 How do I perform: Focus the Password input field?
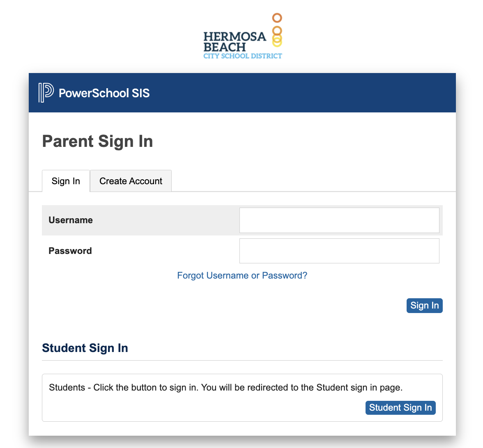click(x=339, y=251)
